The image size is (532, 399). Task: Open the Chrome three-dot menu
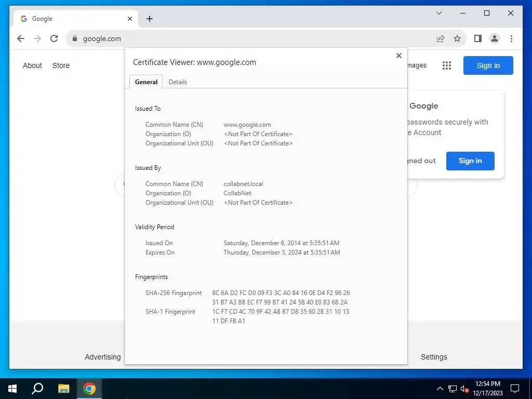[x=511, y=38]
